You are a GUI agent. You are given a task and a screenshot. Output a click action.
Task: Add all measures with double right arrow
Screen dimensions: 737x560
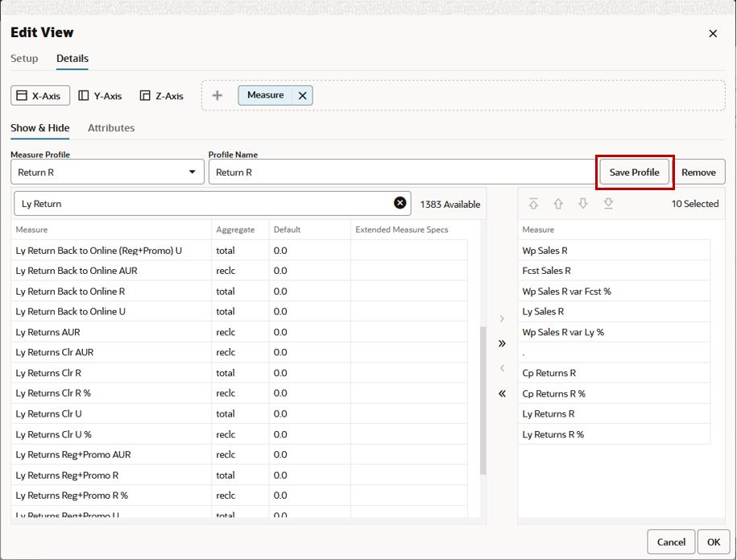[502, 343]
